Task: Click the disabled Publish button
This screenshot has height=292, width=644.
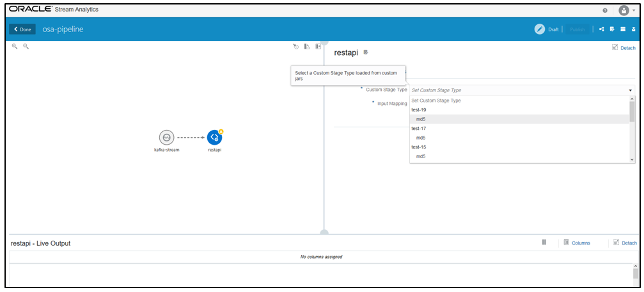Action: click(577, 29)
